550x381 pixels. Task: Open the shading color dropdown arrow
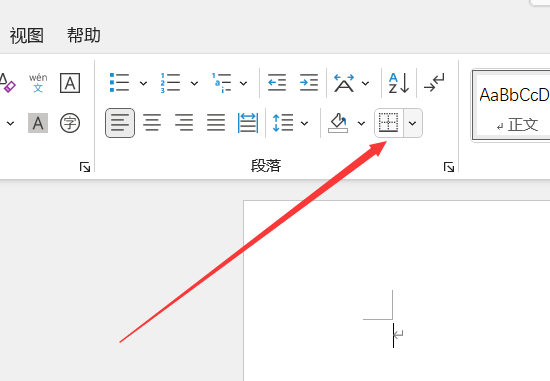[x=361, y=123]
